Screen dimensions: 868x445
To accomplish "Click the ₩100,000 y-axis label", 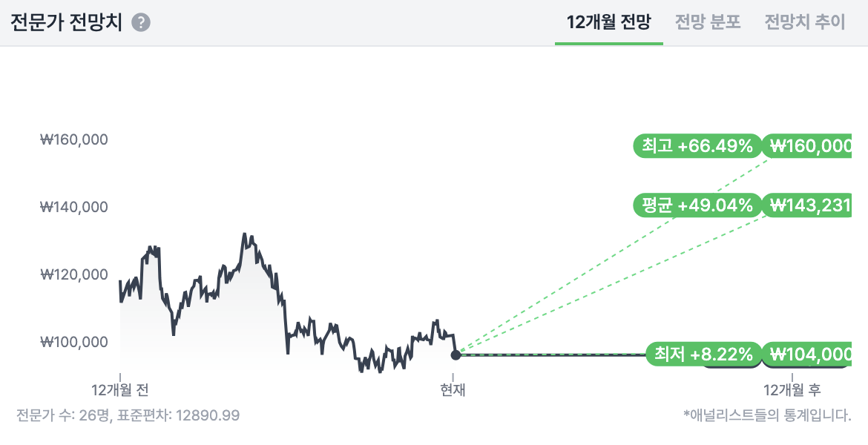I will point(74,342).
